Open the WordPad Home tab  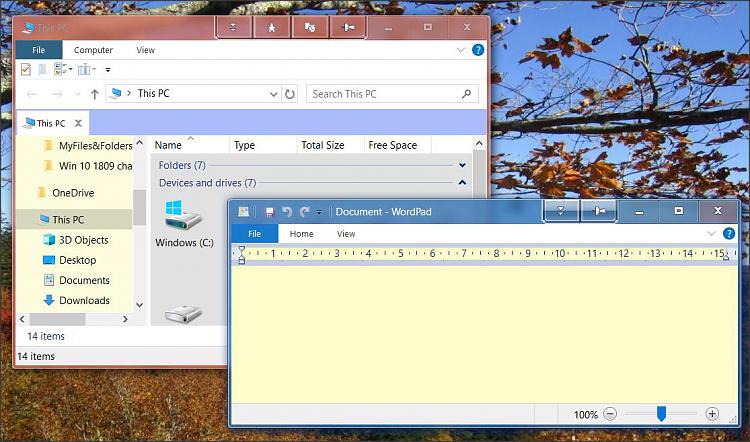point(301,233)
